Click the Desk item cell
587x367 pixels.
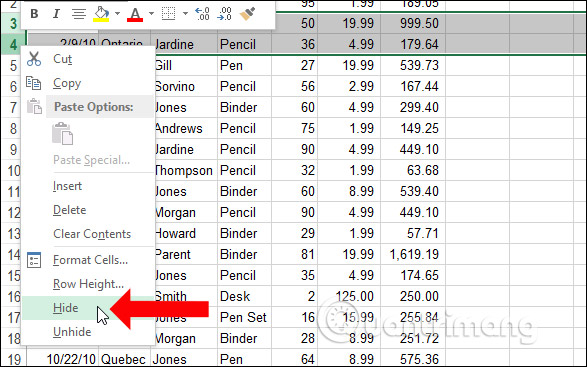click(244, 297)
